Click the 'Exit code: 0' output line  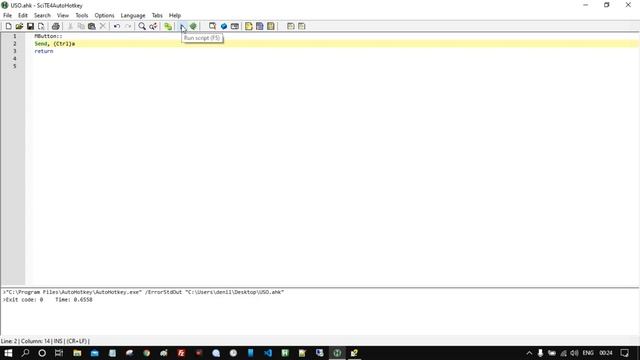47,300
